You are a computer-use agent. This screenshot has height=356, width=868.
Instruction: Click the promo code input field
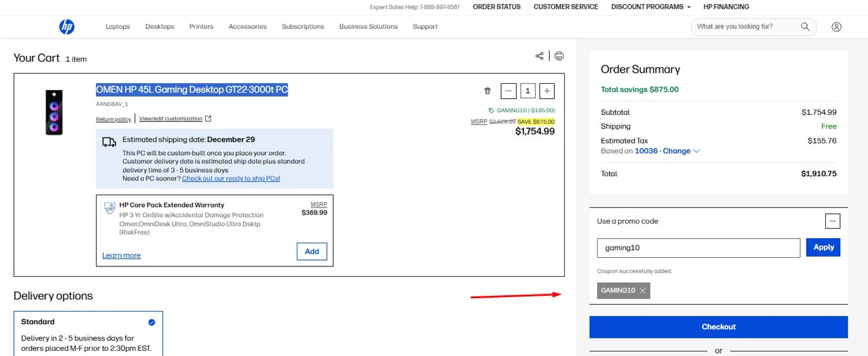698,247
